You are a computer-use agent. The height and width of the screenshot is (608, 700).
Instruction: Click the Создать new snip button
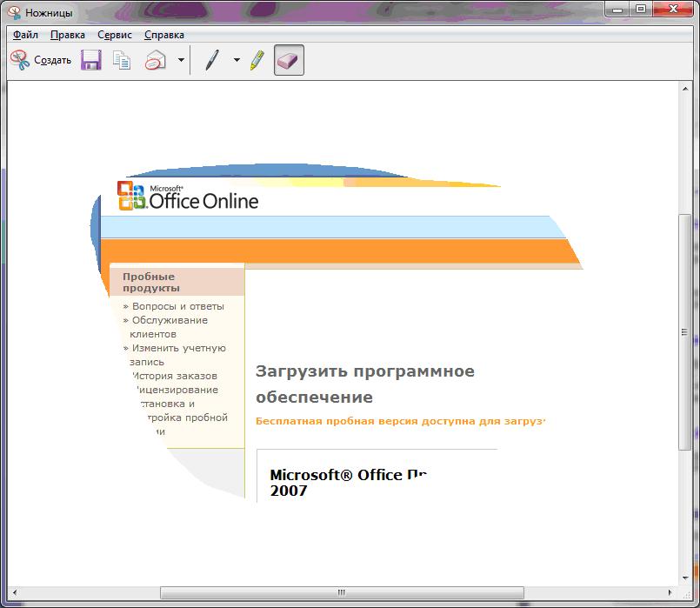tap(41, 60)
